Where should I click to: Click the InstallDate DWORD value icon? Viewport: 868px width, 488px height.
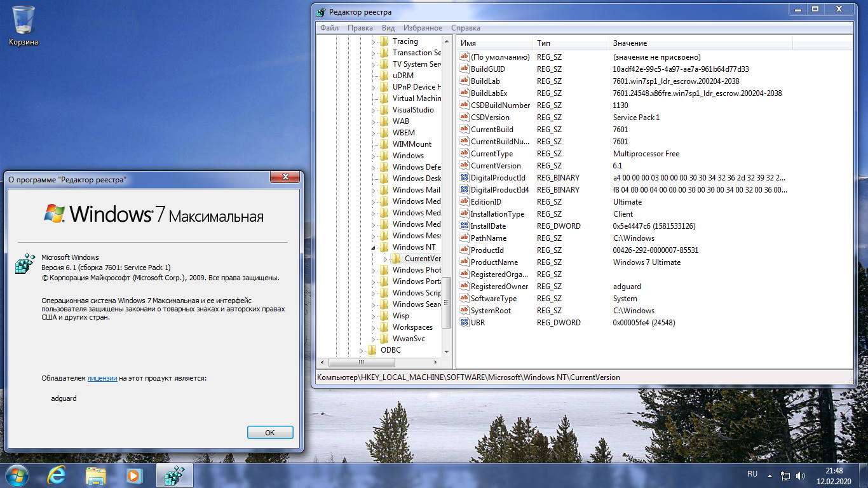point(464,226)
